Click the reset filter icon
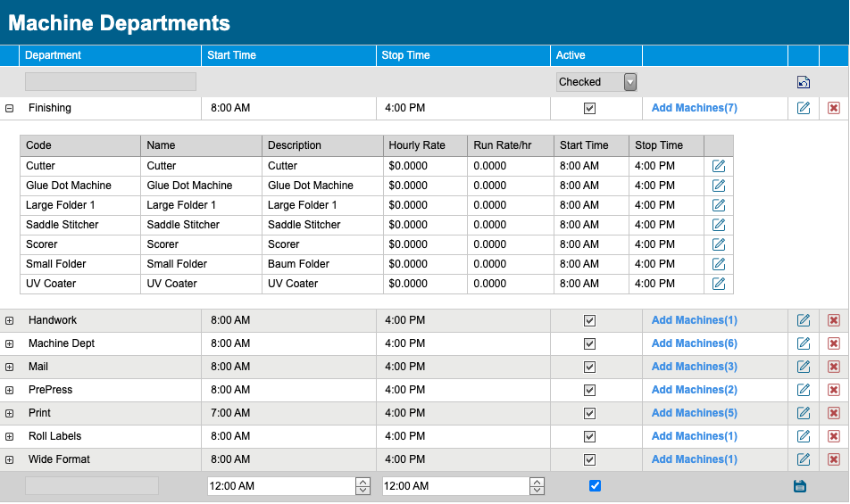The width and height of the screenshot is (850, 504). pyautogui.click(x=804, y=82)
